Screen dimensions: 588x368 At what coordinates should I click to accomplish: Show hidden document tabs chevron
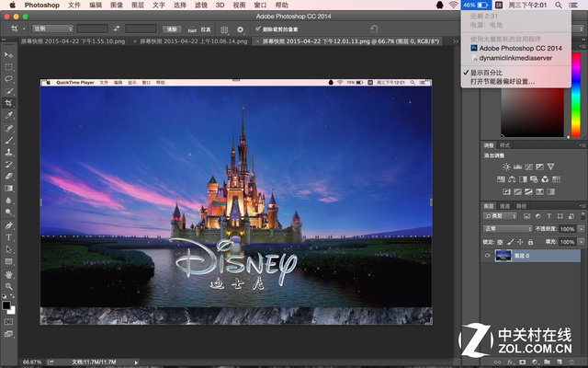(x=456, y=41)
